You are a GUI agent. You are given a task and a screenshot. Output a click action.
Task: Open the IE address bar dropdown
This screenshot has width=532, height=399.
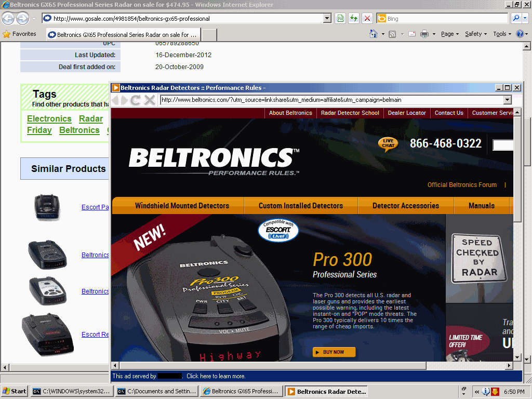click(x=327, y=18)
